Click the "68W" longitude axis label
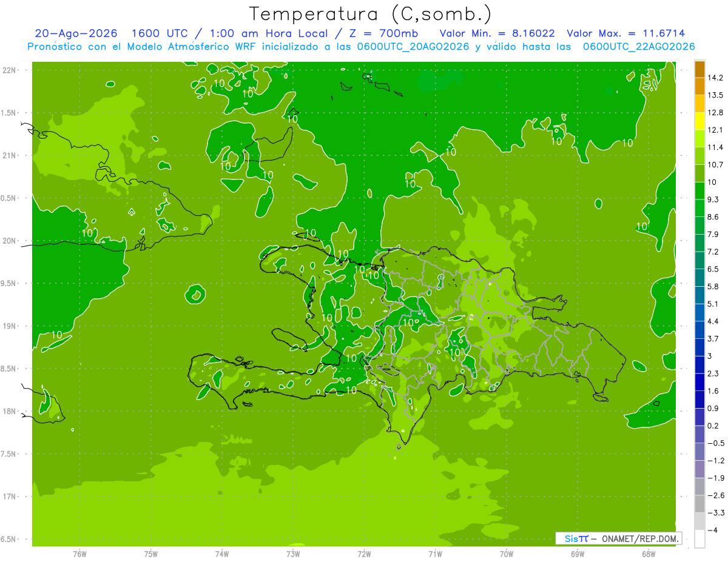The width and height of the screenshot is (728, 562). (649, 554)
